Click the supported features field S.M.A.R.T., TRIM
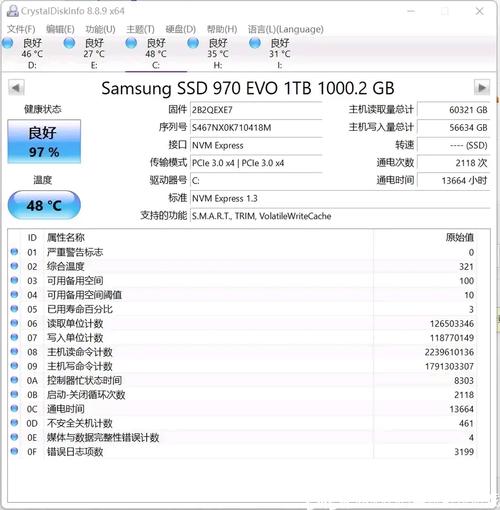500x510 pixels. click(340, 216)
